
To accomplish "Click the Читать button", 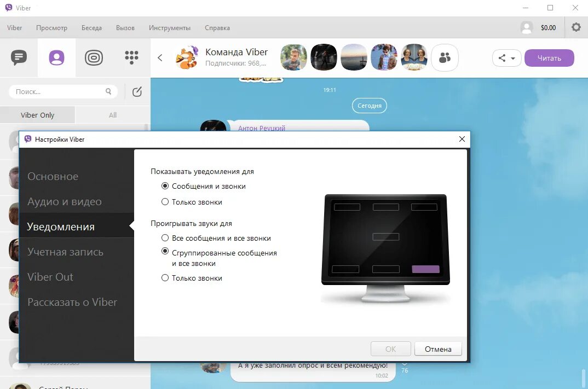I will coord(549,58).
